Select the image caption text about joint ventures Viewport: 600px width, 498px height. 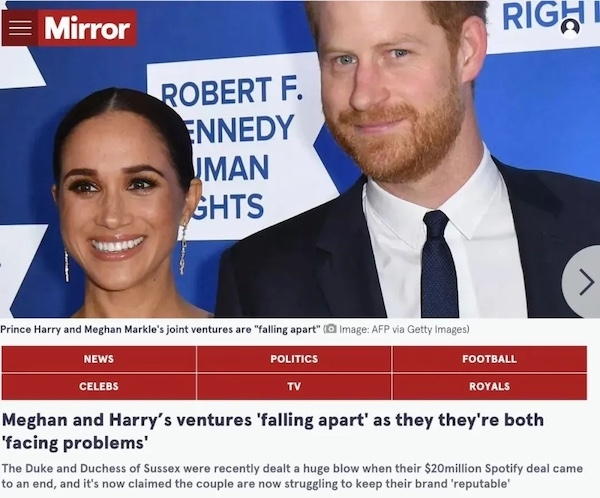pyautogui.click(x=161, y=329)
